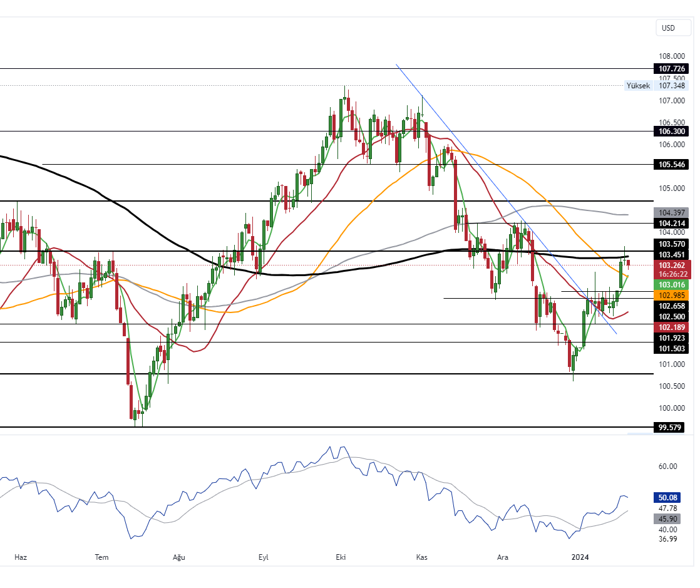The width and height of the screenshot is (700, 588).
Task: Select the Kas month on time axis
Action: click(422, 557)
